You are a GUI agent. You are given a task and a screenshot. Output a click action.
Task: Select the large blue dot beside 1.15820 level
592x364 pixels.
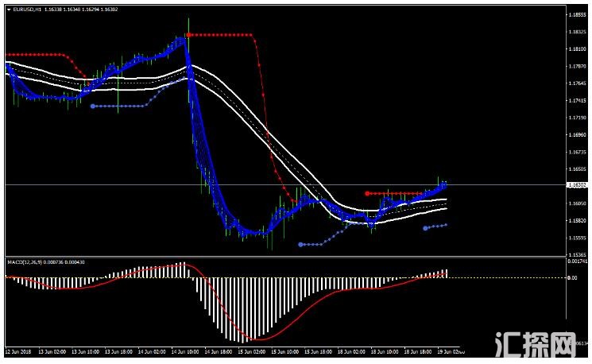(425, 228)
